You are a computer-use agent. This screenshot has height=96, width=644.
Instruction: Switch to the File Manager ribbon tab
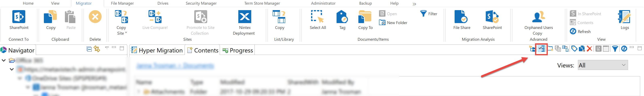[x=122, y=3]
